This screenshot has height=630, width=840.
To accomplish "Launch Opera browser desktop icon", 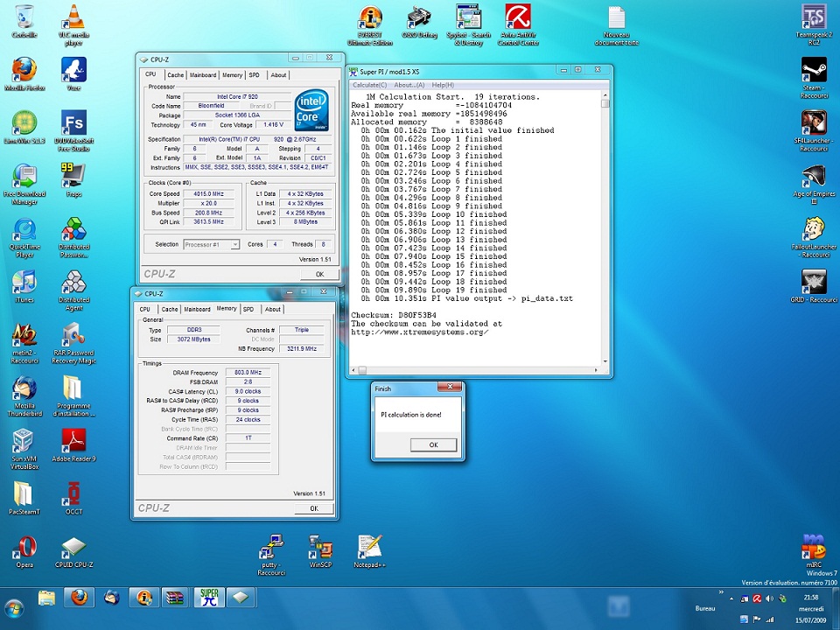I will [x=24, y=551].
